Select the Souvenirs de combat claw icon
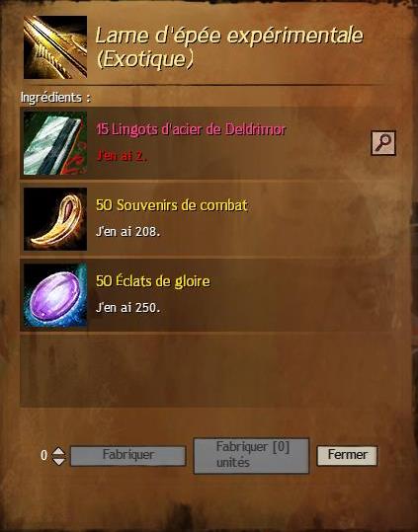 tap(55, 219)
